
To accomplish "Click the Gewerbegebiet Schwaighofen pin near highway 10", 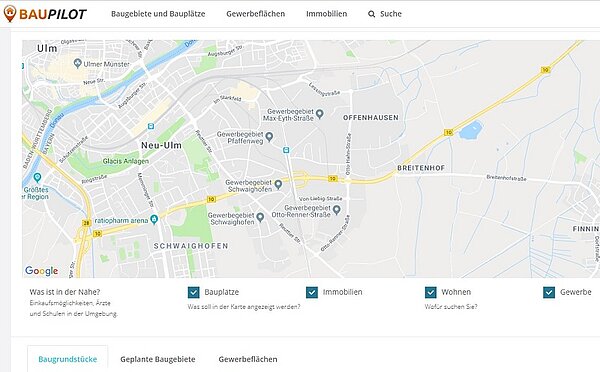I will [x=278, y=185].
